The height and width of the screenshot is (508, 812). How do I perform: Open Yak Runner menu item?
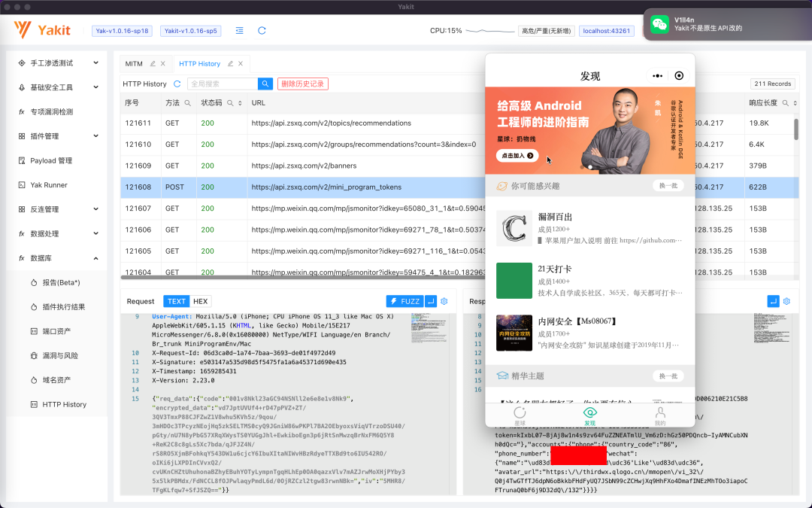pos(49,184)
